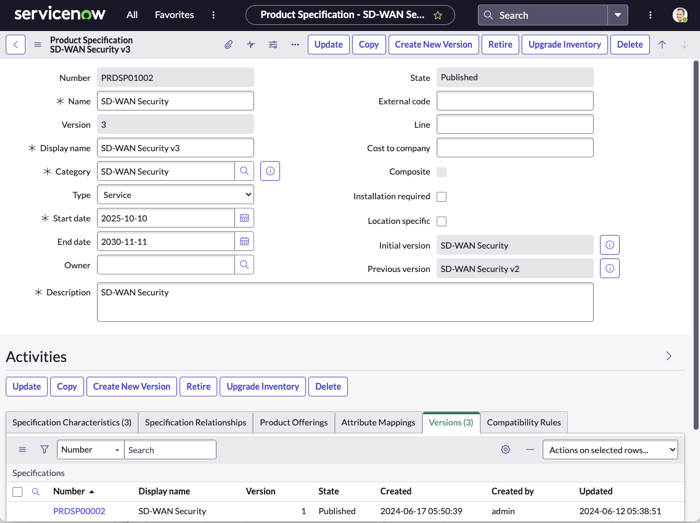Switch to Attribute Mappings tab
Screen dimensions: 700x523
pos(378,422)
